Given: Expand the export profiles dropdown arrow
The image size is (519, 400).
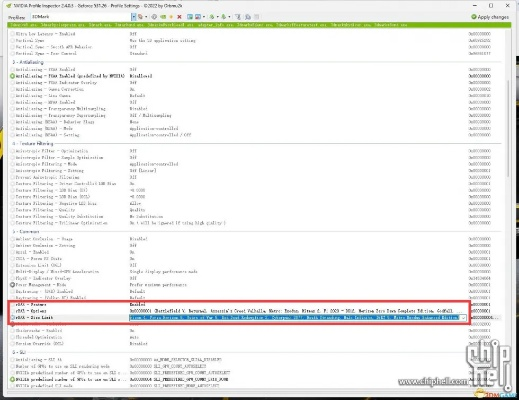Looking at the screenshot, I should (218, 17).
